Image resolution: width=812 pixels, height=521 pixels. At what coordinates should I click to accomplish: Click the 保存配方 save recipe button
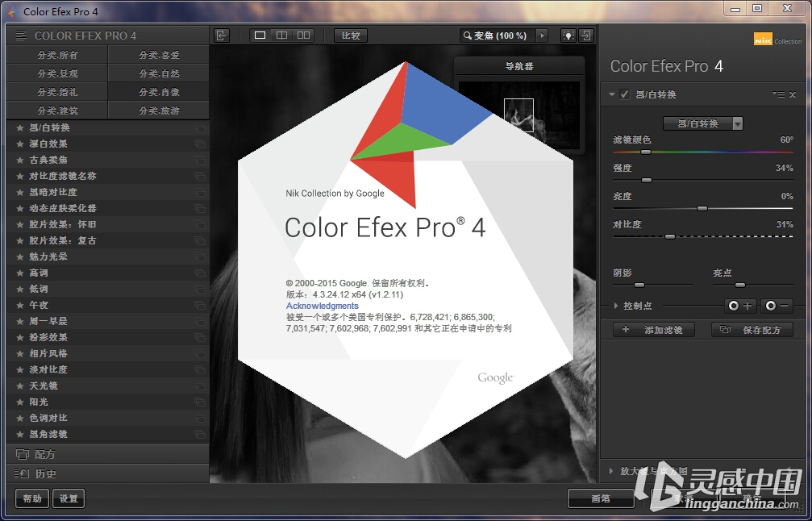pyautogui.click(x=752, y=330)
